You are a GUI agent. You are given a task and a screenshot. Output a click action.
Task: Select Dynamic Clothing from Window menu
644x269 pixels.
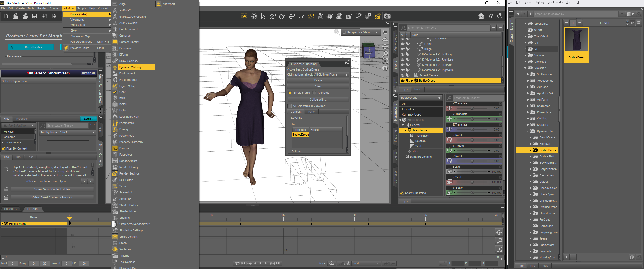[133, 67]
